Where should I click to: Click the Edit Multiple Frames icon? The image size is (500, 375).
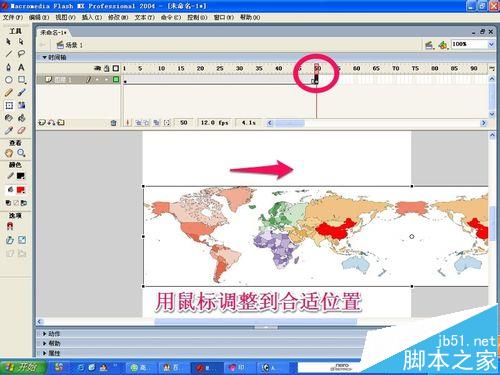[x=157, y=123]
